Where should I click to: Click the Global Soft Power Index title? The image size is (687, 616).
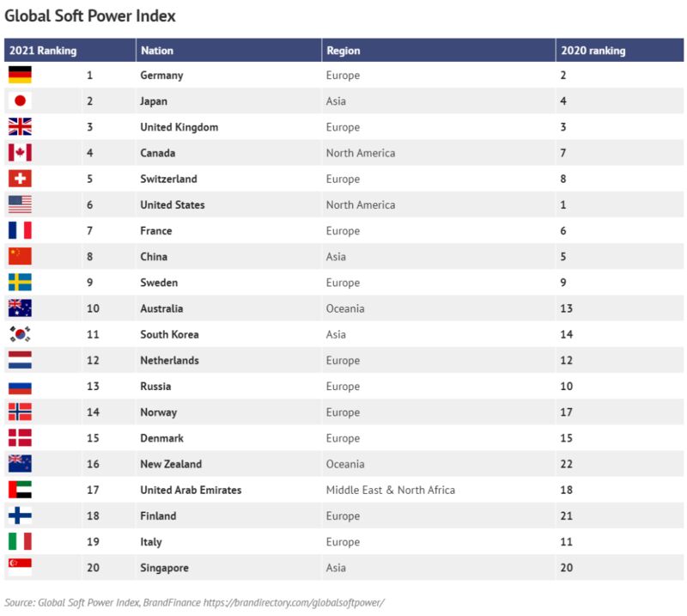(90, 15)
